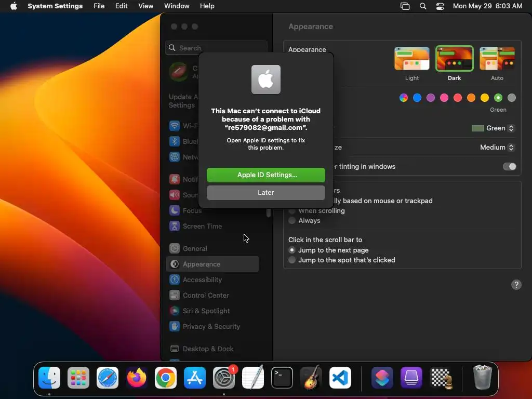Click Later to dismiss the dialog
Screen dimensions: 532x399
[x=265, y=193]
